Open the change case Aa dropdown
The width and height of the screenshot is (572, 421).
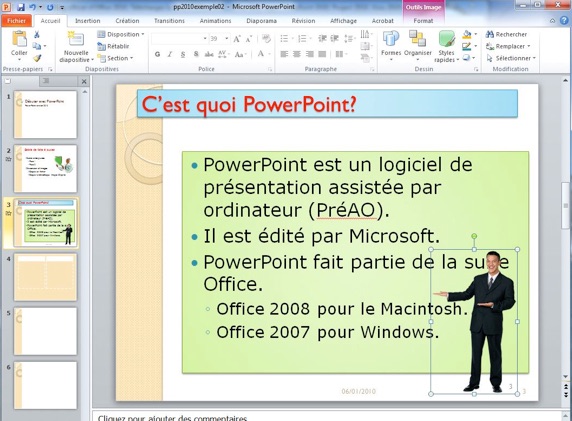point(240,54)
